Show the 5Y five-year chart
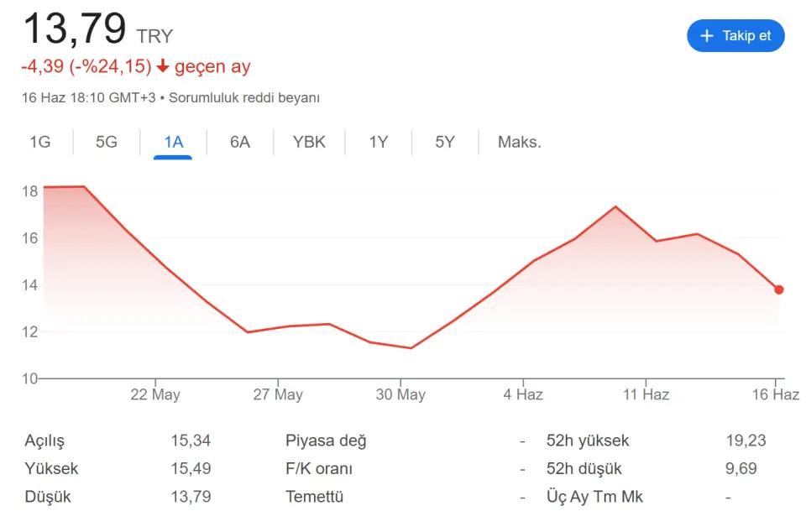The width and height of the screenshot is (806, 532). coord(445,142)
